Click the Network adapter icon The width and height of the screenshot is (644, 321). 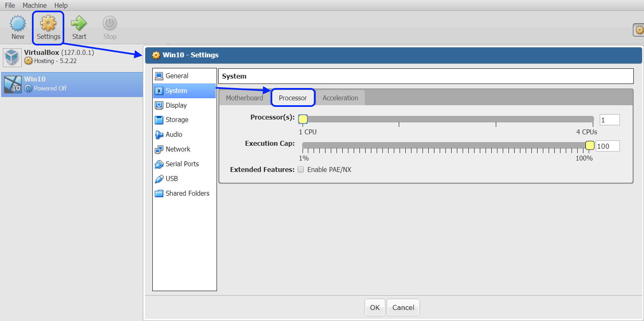click(x=159, y=149)
